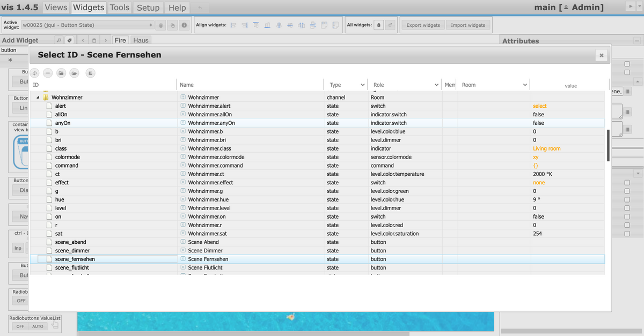Viewport: 644px width, 336px height.
Task: Open the Setup tab
Action: (148, 8)
